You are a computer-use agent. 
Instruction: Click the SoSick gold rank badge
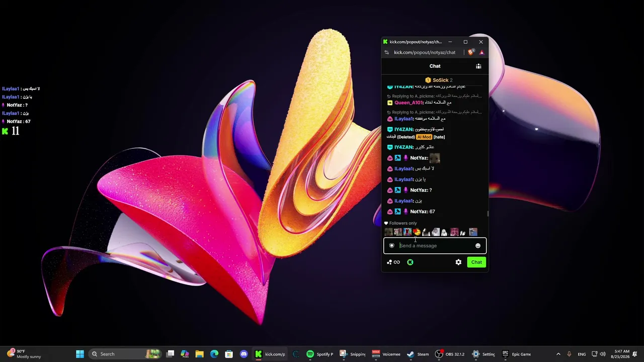428,80
